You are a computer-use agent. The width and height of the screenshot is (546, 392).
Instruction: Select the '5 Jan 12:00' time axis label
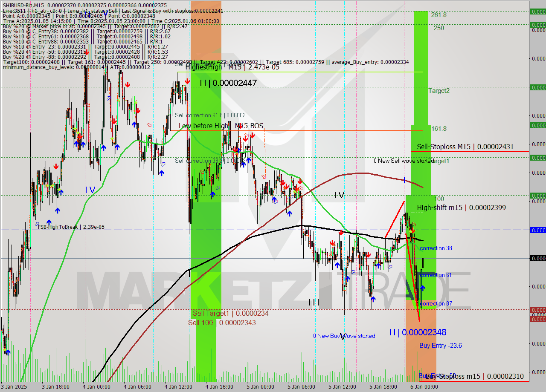[343, 387]
